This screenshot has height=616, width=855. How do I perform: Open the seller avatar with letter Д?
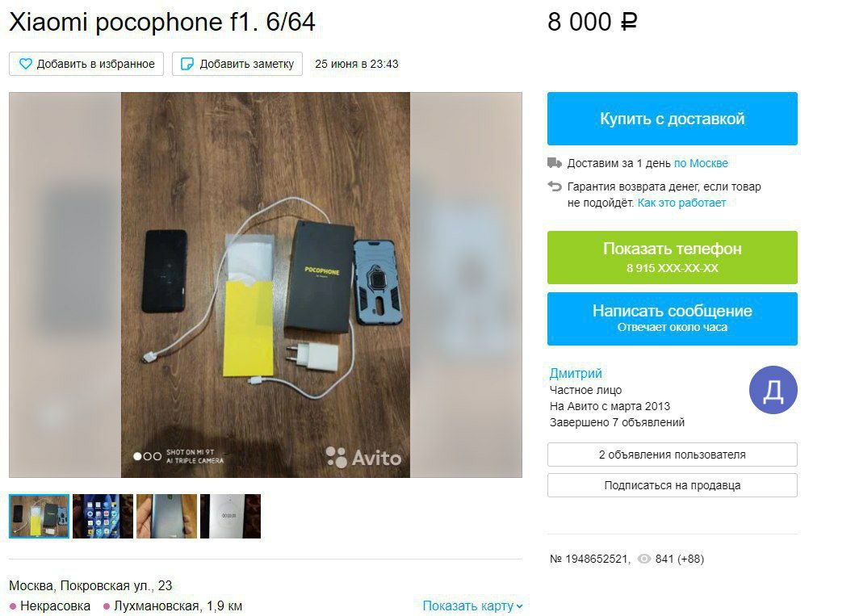pyautogui.click(x=773, y=390)
